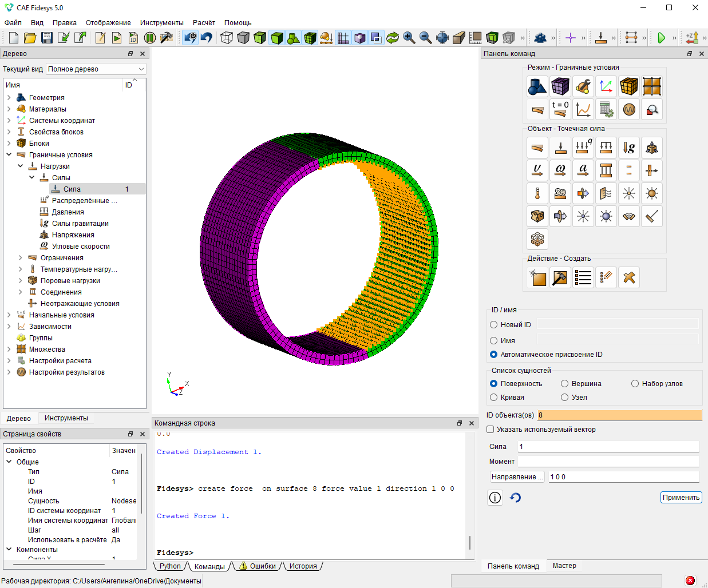Click the hammer modify action icon
The height and width of the screenshot is (588, 708).
coord(560,277)
